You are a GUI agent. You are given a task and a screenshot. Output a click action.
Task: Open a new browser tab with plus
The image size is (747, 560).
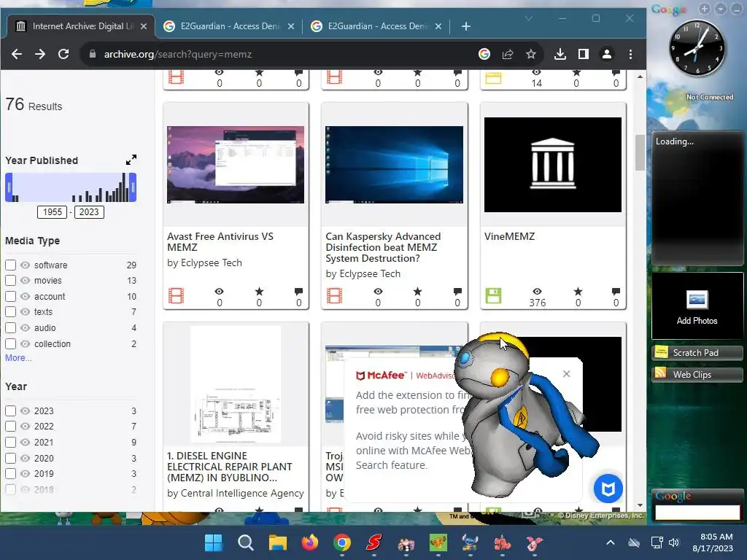pos(466,27)
